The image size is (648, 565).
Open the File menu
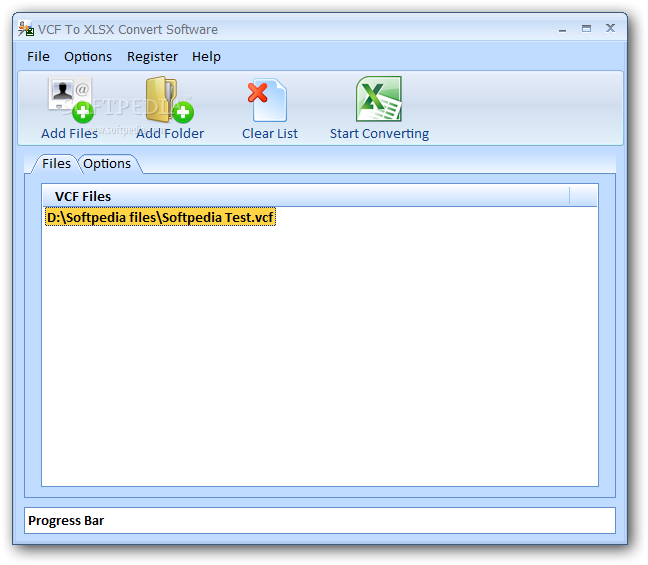(x=38, y=56)
